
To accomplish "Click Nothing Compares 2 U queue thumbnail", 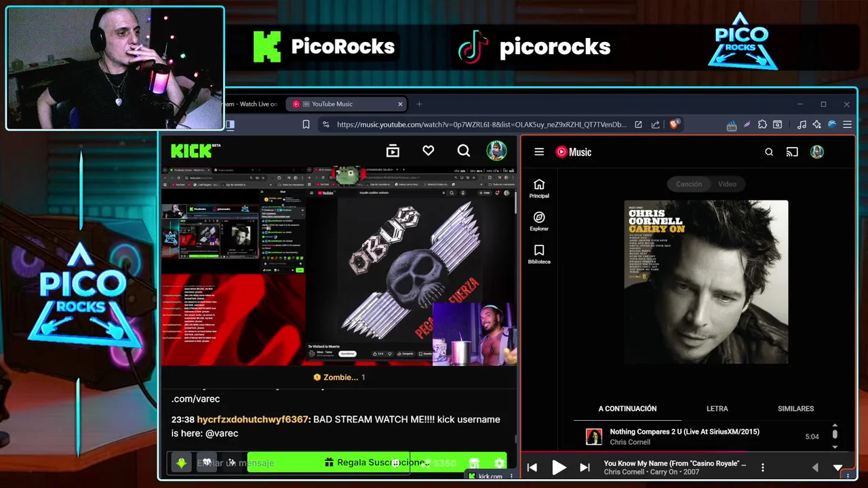I will click(x=594, y=437).
